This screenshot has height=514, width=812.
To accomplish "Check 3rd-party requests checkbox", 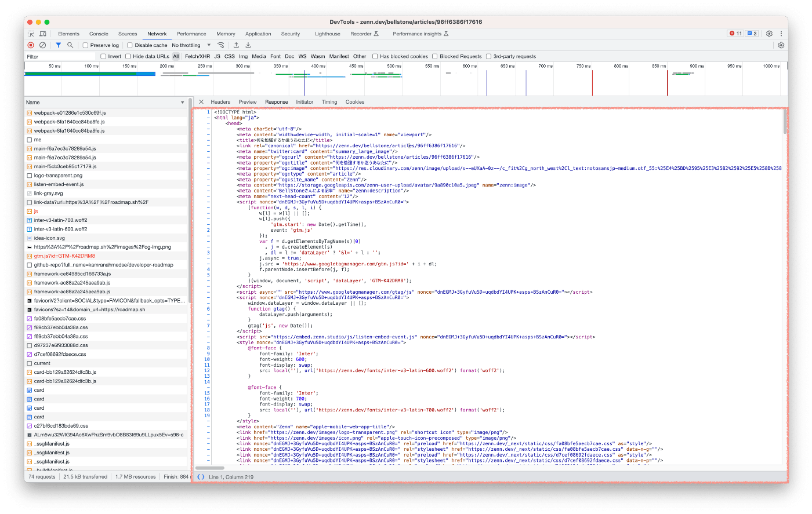I will (x=488, y=57).
